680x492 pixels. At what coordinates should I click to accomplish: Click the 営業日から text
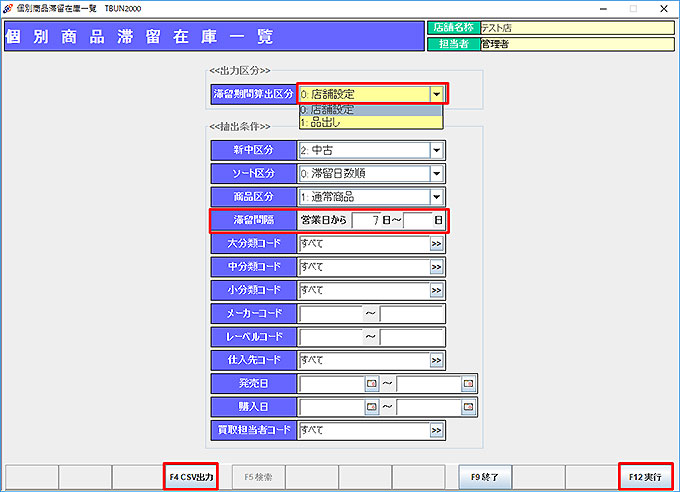(323, 220)
